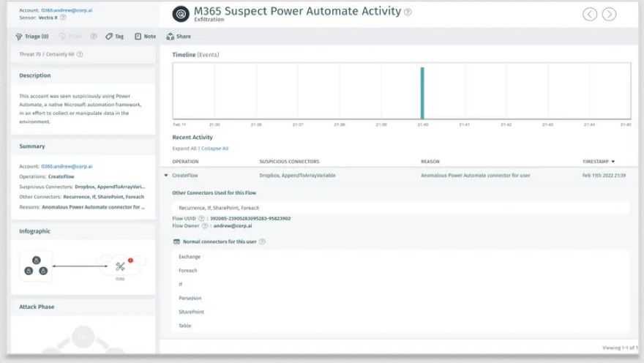Click Expand All in Recent Activity
644x363 pixels.
[x=184, y=149]
